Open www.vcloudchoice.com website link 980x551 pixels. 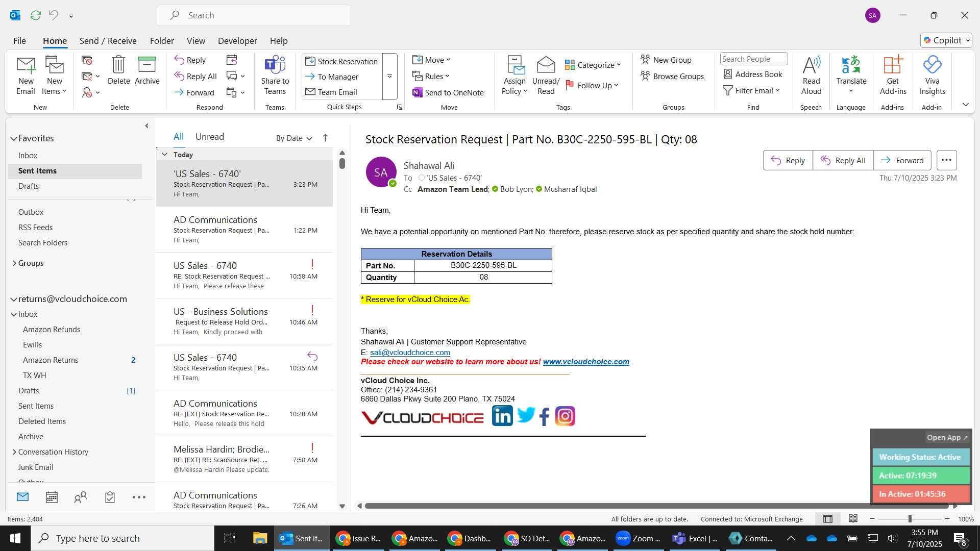tap(586, 362)
